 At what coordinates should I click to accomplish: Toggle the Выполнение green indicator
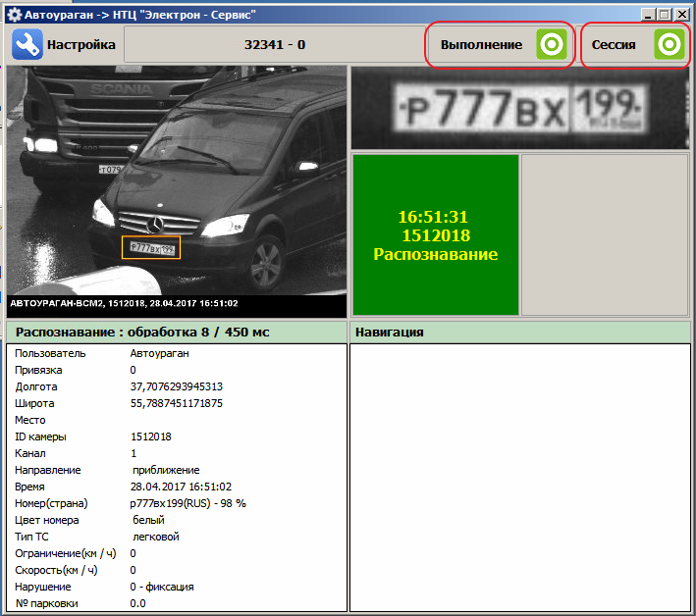pyautogui.click(x=552, y=45)
